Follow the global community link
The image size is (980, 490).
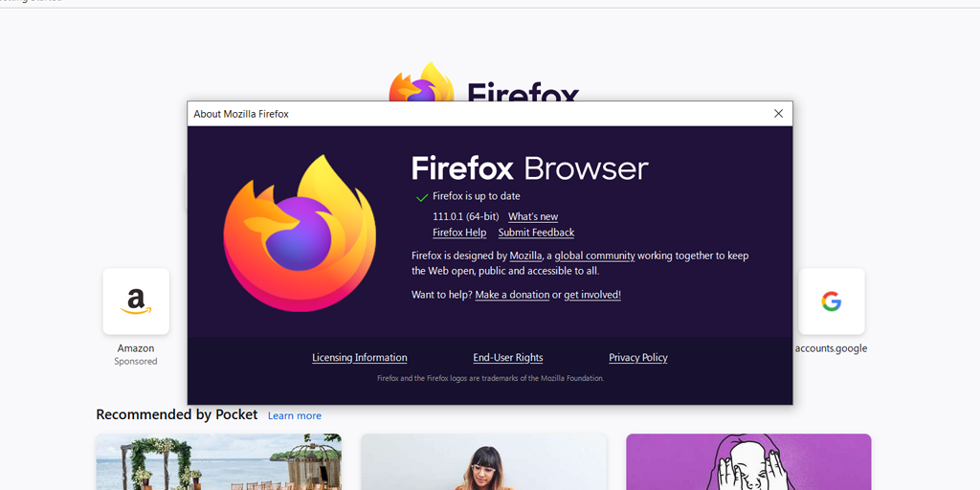[x=594, y=256]
